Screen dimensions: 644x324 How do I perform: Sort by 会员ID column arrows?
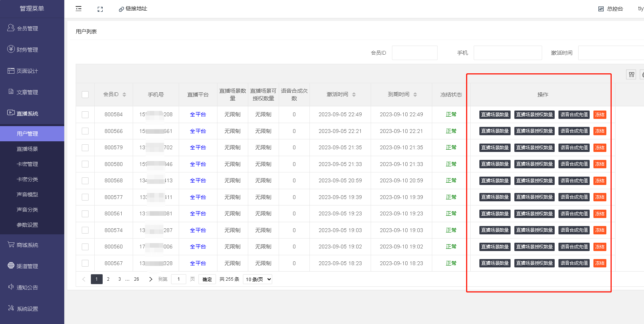[124, 95]
